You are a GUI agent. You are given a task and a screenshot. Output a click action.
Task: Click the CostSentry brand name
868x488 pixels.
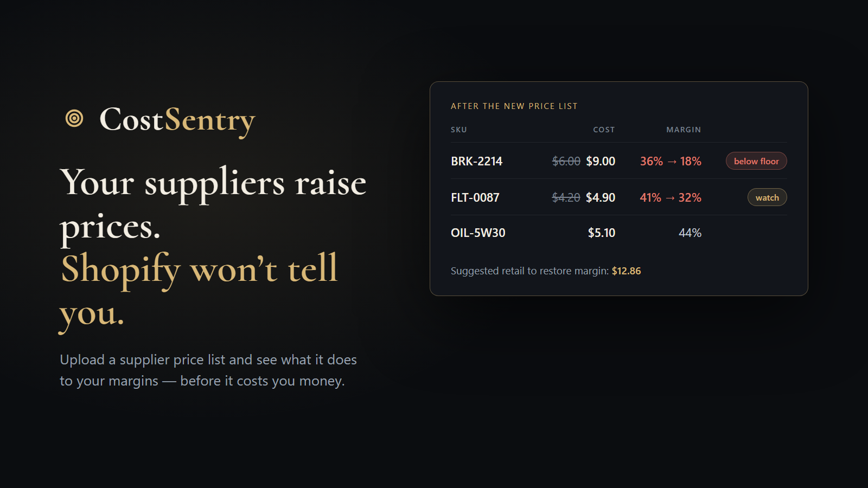(177, 120)
